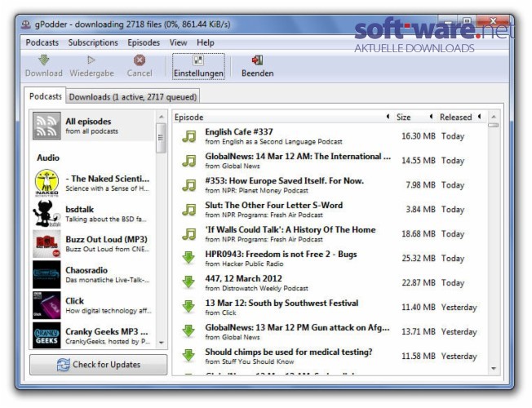This screenshot has width=532, height=408.
Task: Select Slut: The Other Four Letter S-Word title
Action: (x=274, y=206)
